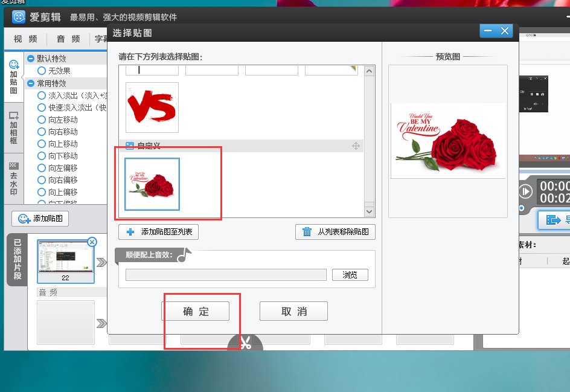Screen dimensions: 570x392
Task: Click 确定 to confirm the sticker
Action: (x=196, y=310)
